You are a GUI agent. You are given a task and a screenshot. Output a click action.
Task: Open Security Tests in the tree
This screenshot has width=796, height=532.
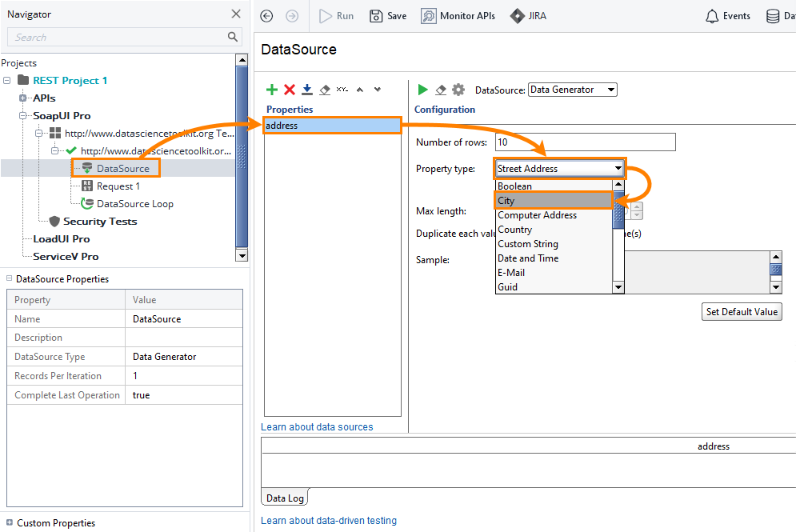pyautogui.click(x=100, y=222)
